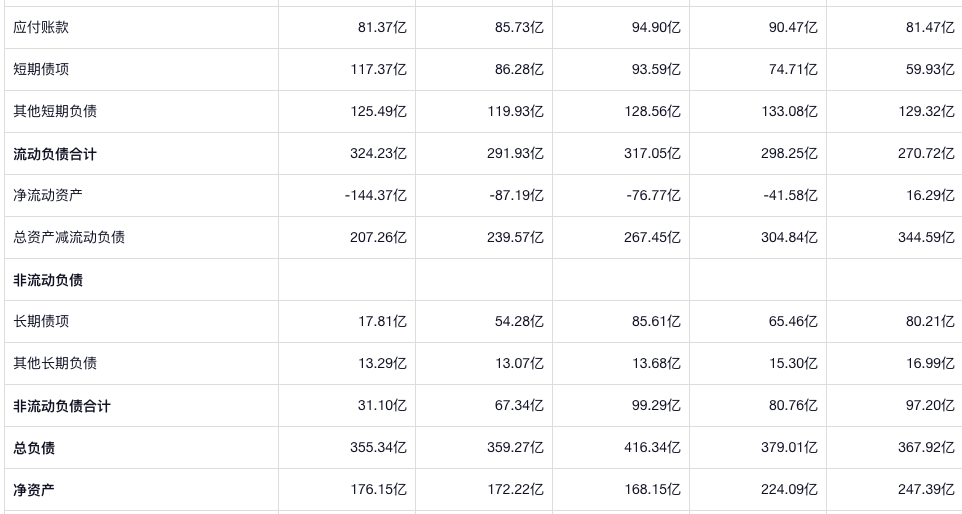Click the -144.37亿 net current assets cell
Viewport: 962px width, 514px height.
[375, 196]
